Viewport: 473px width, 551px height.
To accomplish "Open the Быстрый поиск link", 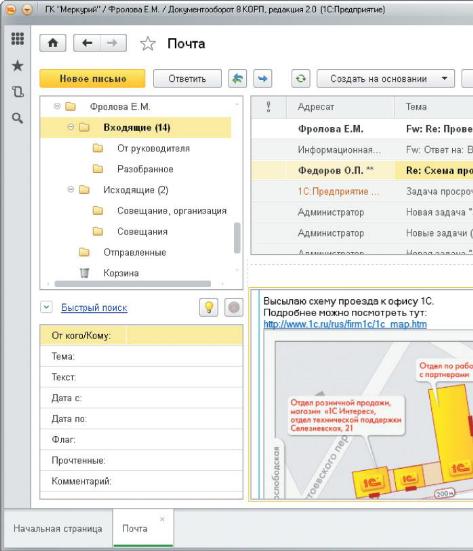I will click(x=94, y=307).
